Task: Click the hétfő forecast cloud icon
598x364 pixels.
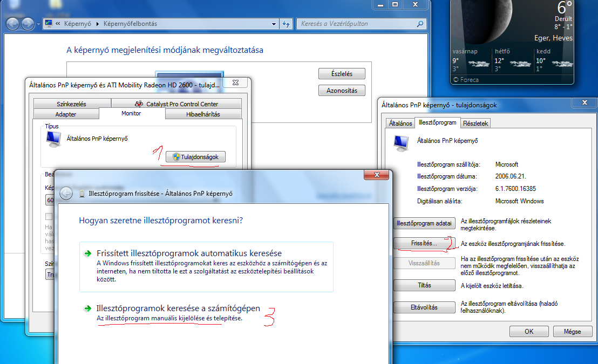Action: click(520, 64)
